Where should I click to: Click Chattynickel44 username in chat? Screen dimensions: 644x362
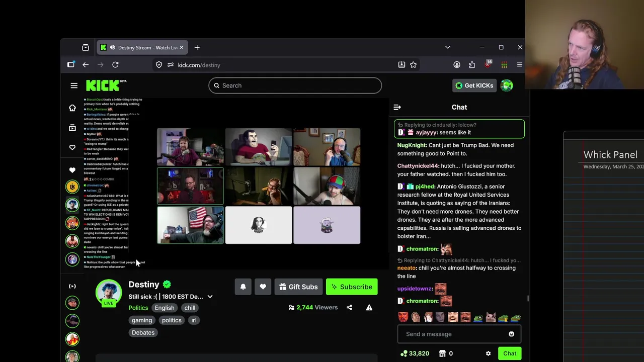(418, 166)
